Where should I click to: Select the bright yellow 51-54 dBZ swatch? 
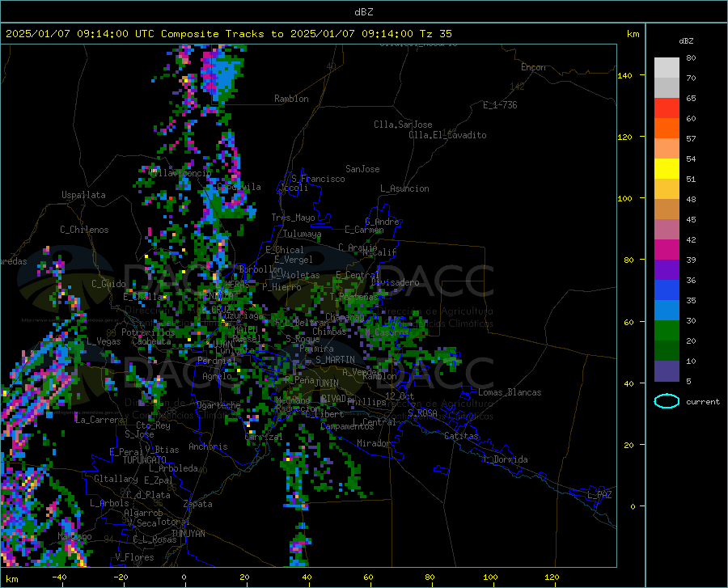pos(667,169)
